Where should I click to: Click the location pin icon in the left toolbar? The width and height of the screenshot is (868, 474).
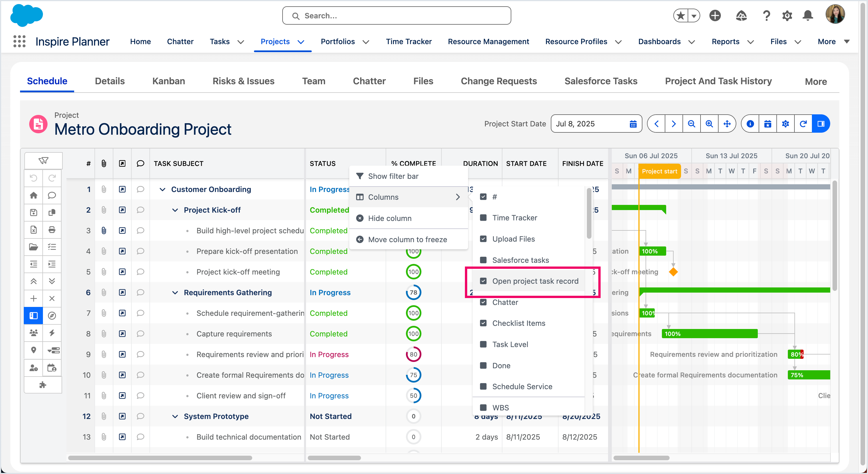pos(34,350)
